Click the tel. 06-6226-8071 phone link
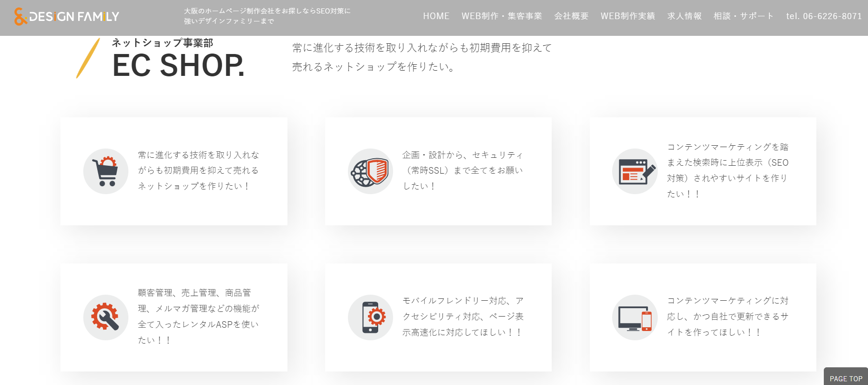This screenshot has width=868, height=385. point(824,16)
